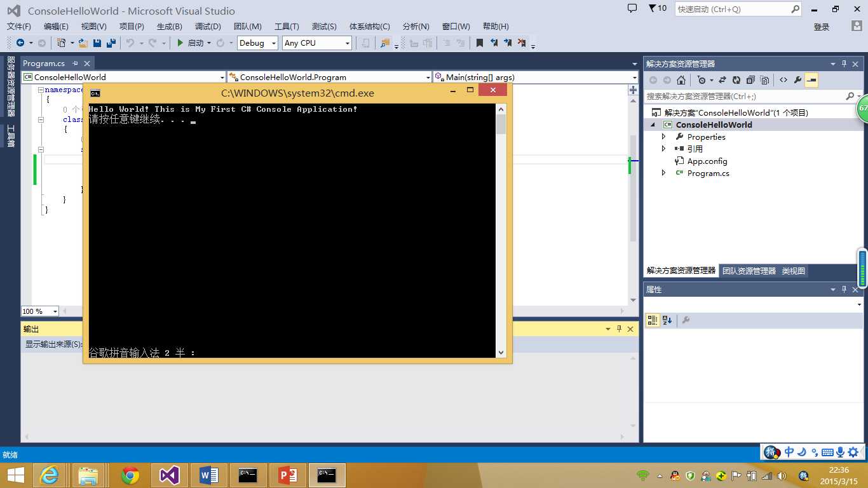Select the solution 'ConsoleHelloWorld' root node
Screen dimensions: 868x488
pyautogui.click(x=736, y=112)
